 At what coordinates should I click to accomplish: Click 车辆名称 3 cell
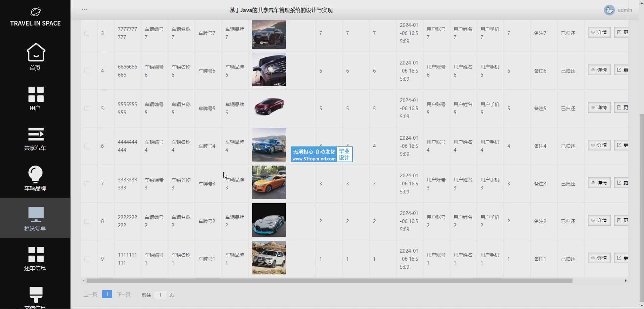[181, 184]
